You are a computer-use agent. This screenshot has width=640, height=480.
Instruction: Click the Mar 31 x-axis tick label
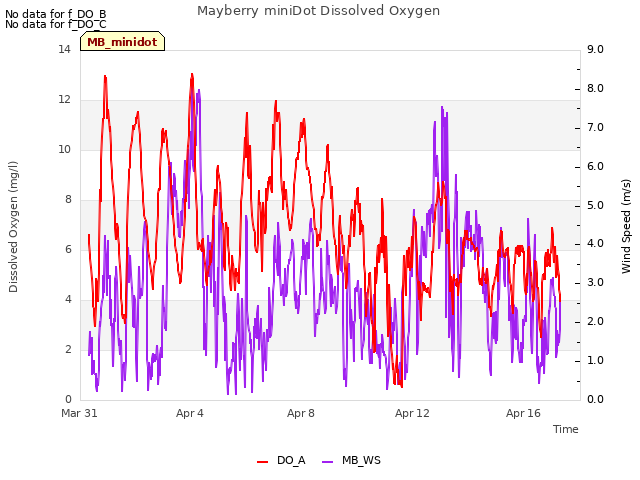point(79,413)
